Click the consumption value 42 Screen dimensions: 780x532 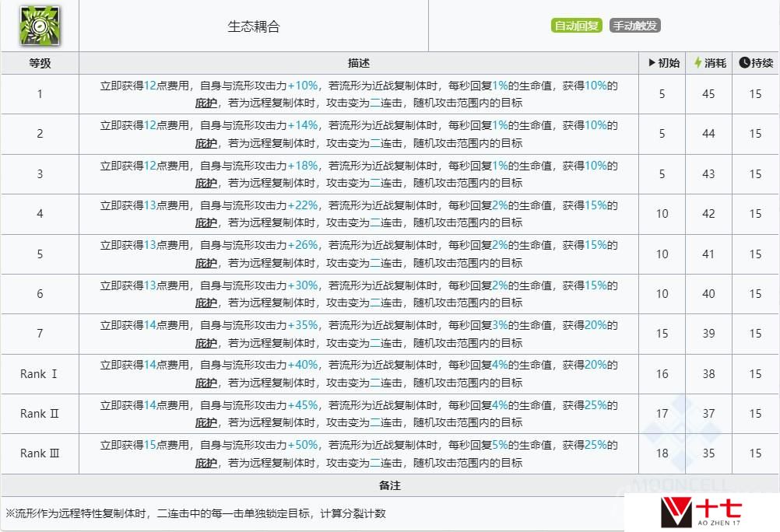pyautogui.click(x=709, y=214)
